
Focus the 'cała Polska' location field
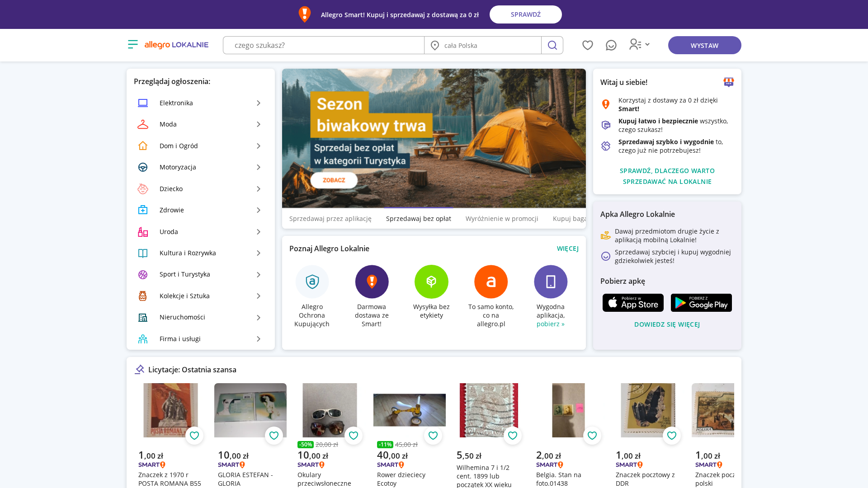tap(483, 45)
